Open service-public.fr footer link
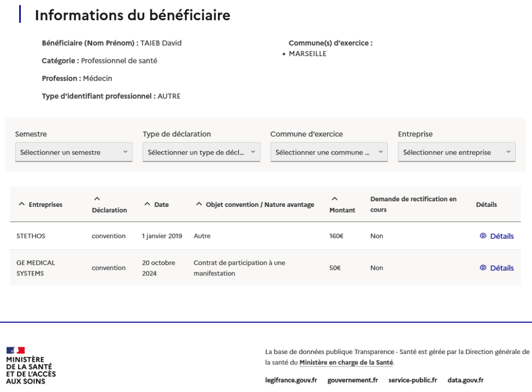This screenshot has width=532, height=392. coord(412,380)
